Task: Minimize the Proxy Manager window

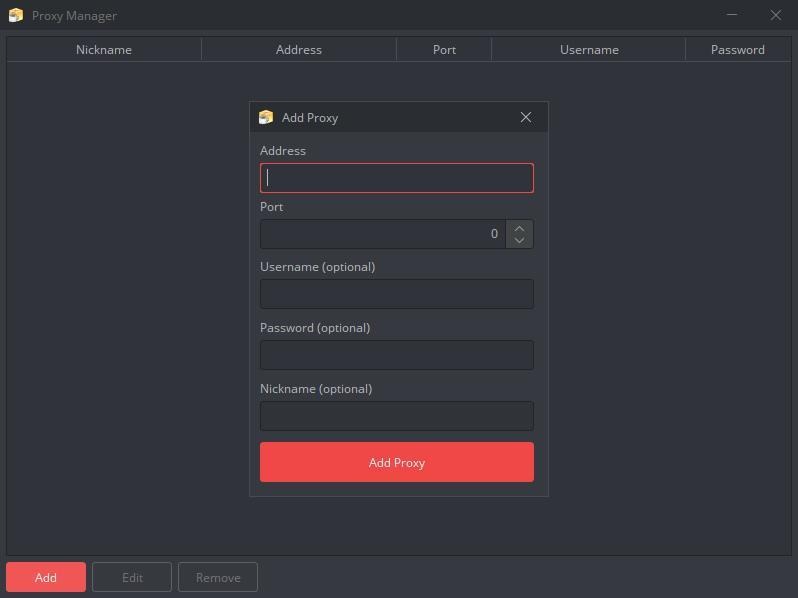Action: 734,15
